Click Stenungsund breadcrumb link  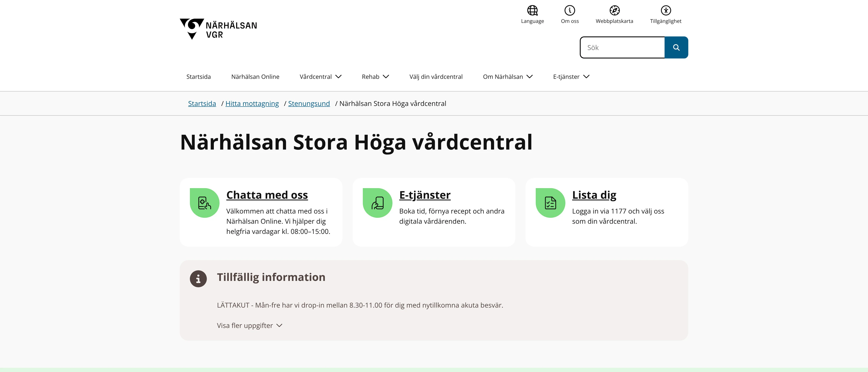[309, 103]
